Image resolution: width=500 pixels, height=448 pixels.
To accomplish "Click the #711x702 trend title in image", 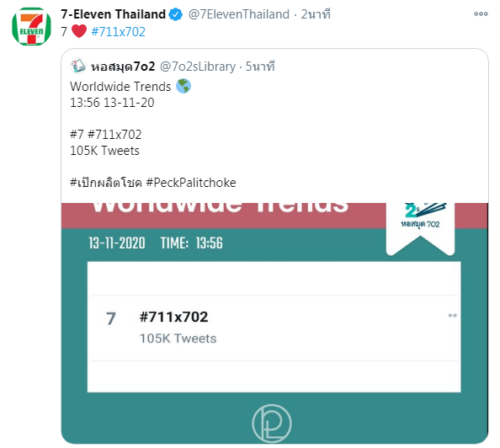I will point(173,317).
